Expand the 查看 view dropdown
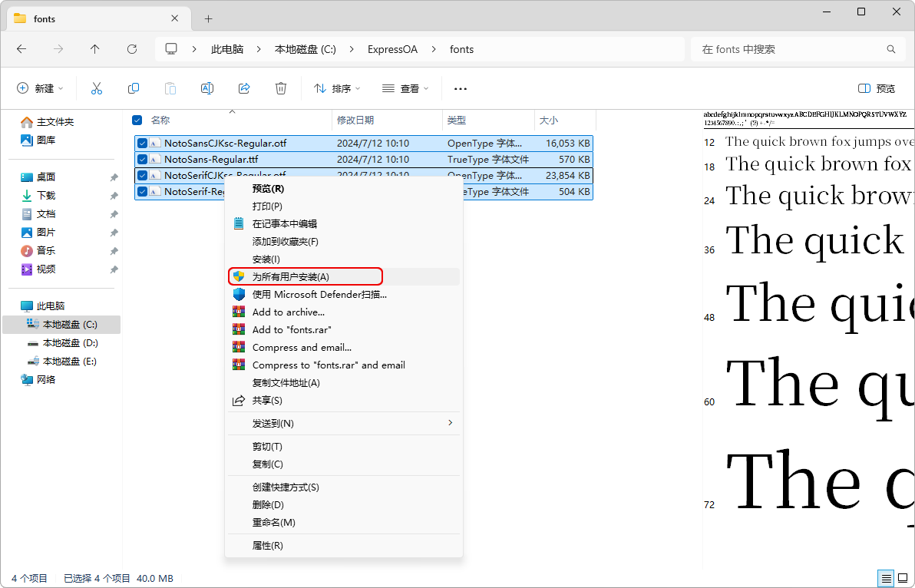Viewport: 915px width, 588px height. pos(405,88)
